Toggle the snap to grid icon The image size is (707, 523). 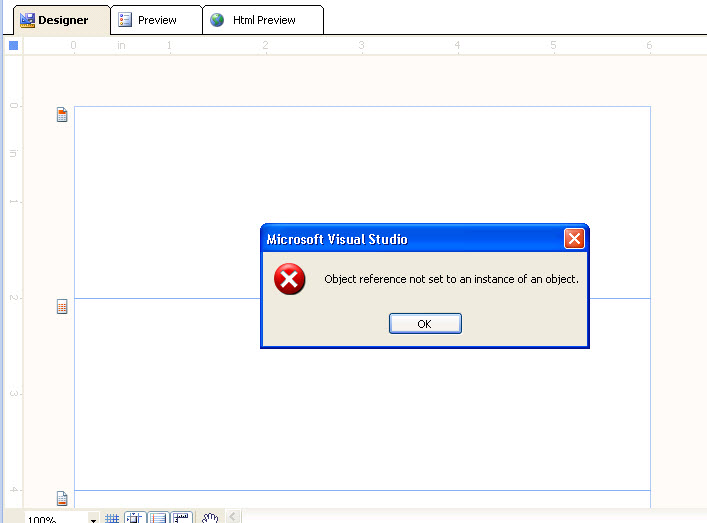coord(135,518)
